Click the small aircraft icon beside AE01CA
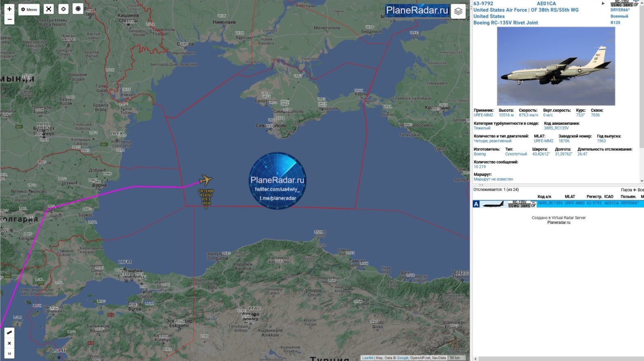 [604, 3]
